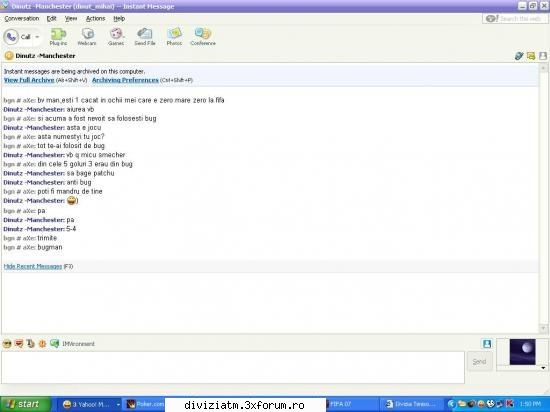550x412 pixels.
Task: Click the yellow icon in contact header
Action: click(x=531, y=56)
